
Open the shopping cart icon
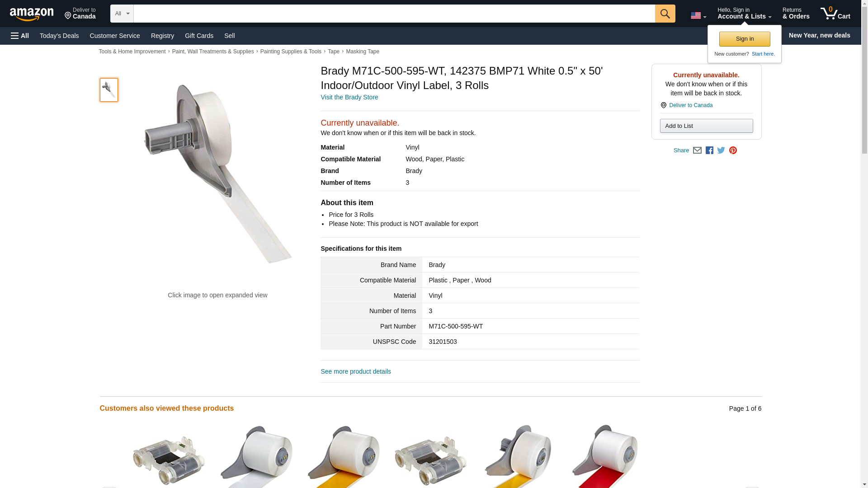point(835,13)
